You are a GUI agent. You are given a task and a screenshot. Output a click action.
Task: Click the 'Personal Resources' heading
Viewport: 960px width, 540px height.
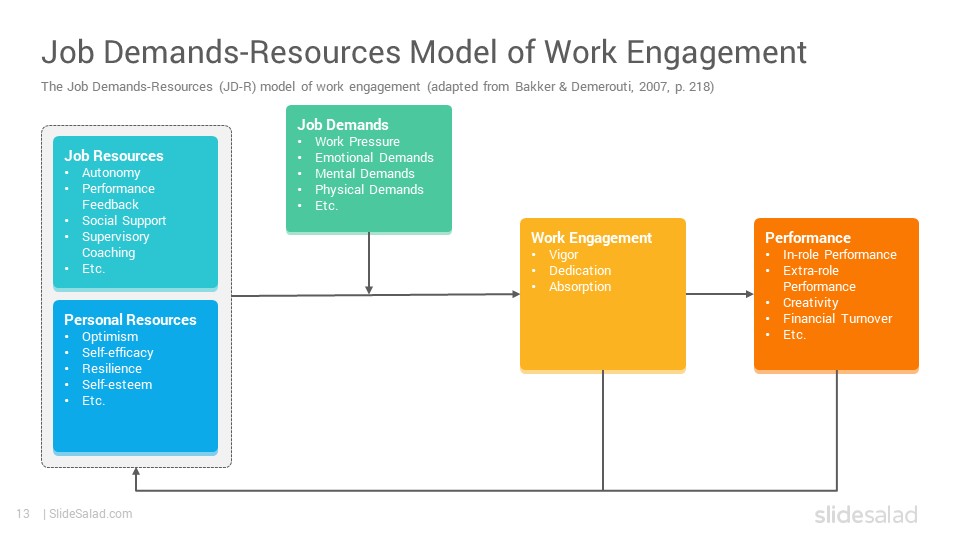coord(130,320)
